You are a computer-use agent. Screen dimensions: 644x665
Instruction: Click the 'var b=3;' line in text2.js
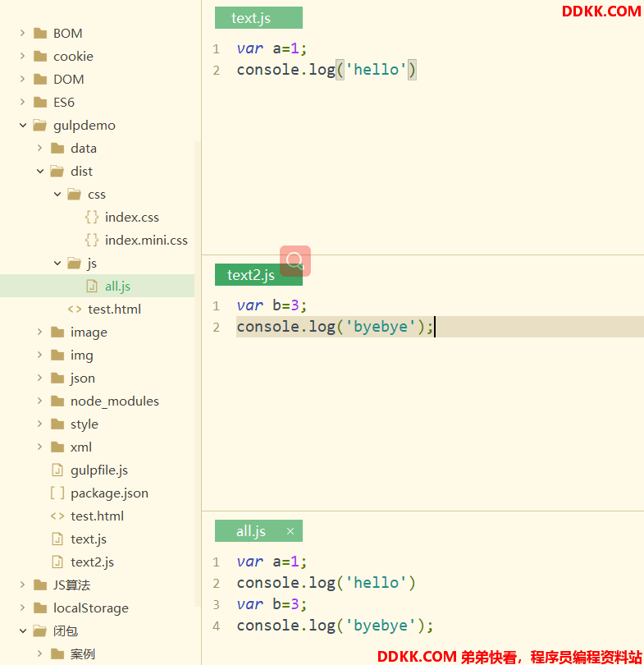(272, 305)
